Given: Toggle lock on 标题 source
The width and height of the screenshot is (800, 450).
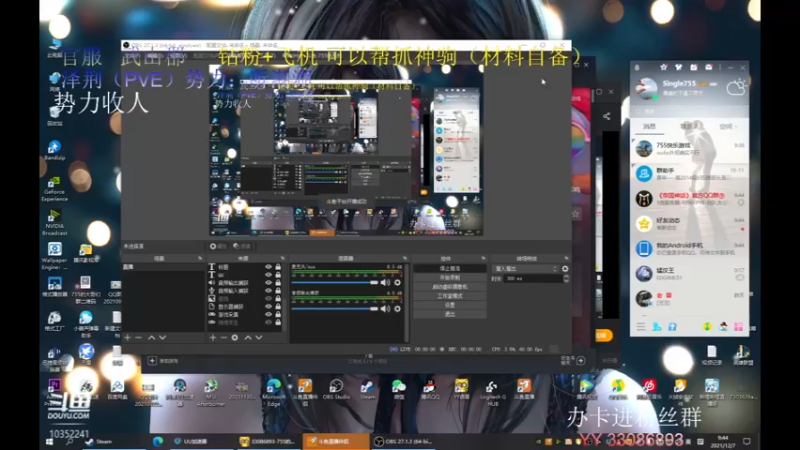Looking at the screenshot, I should 278,267.
